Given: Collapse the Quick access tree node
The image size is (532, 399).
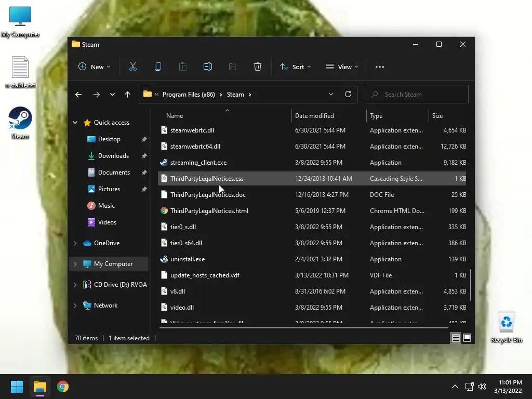Looking at the screenshot, I should click(75, 123).
